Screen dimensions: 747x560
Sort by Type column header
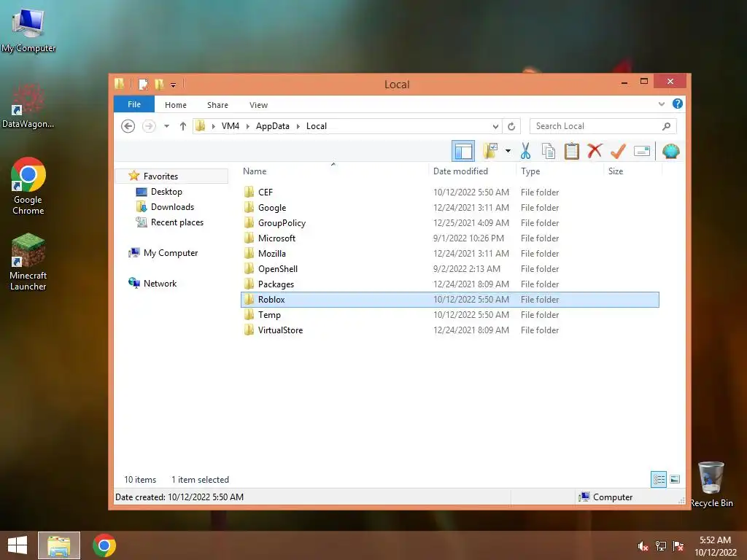coord(530,171)
